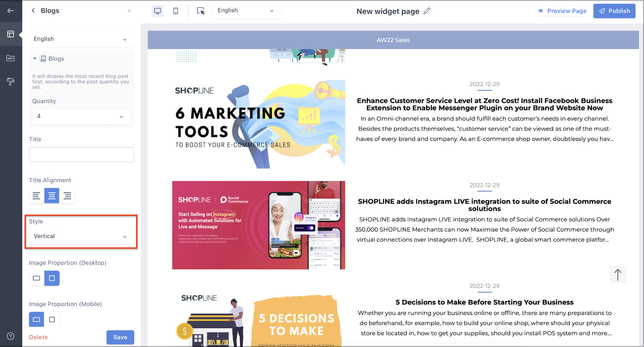Open the Enhance Customer Service Level post title

[485, 104]
